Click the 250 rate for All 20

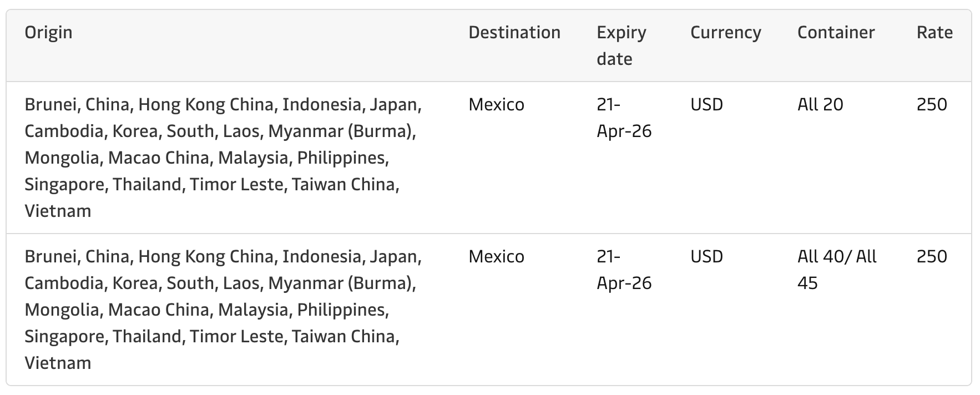932,105
